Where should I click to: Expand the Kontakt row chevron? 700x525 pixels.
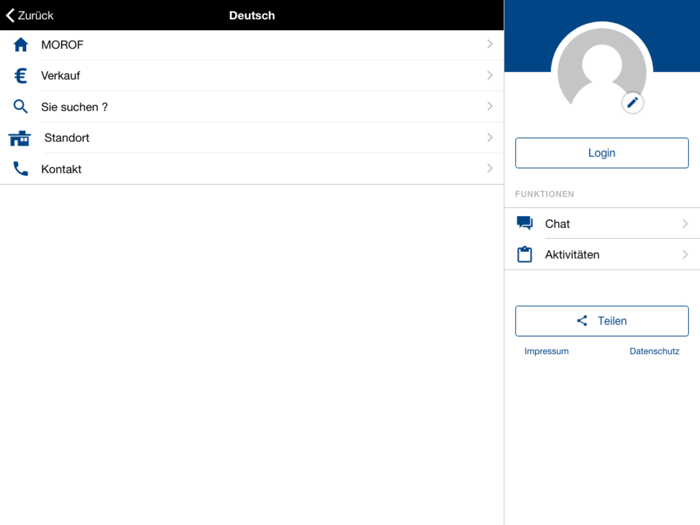[x=490, y=168]
